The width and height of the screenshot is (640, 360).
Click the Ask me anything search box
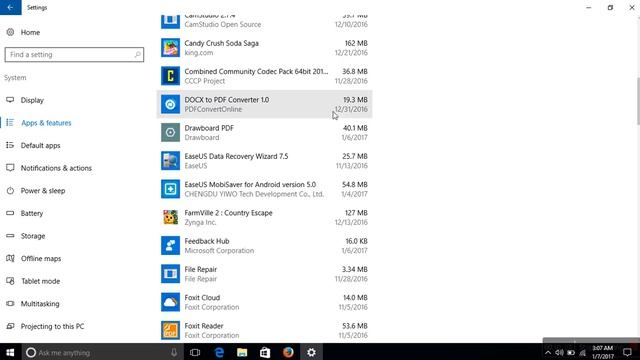tap(101, 352)
